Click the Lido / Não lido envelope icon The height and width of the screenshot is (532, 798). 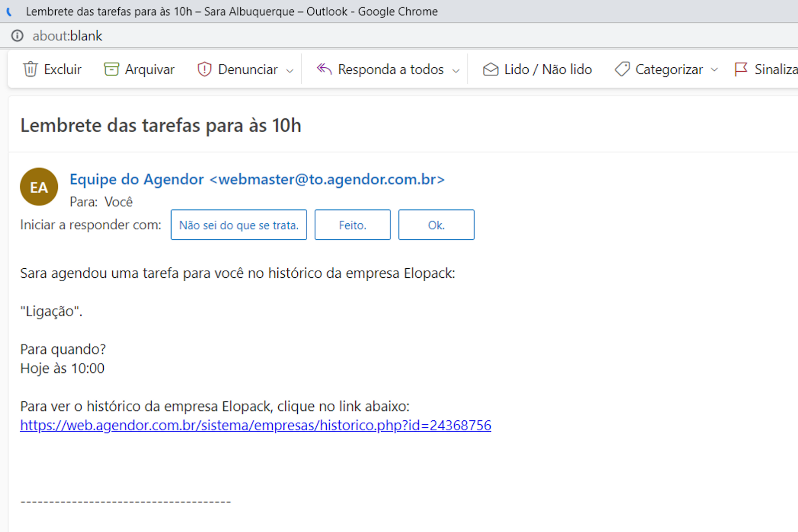pos(491,69)
